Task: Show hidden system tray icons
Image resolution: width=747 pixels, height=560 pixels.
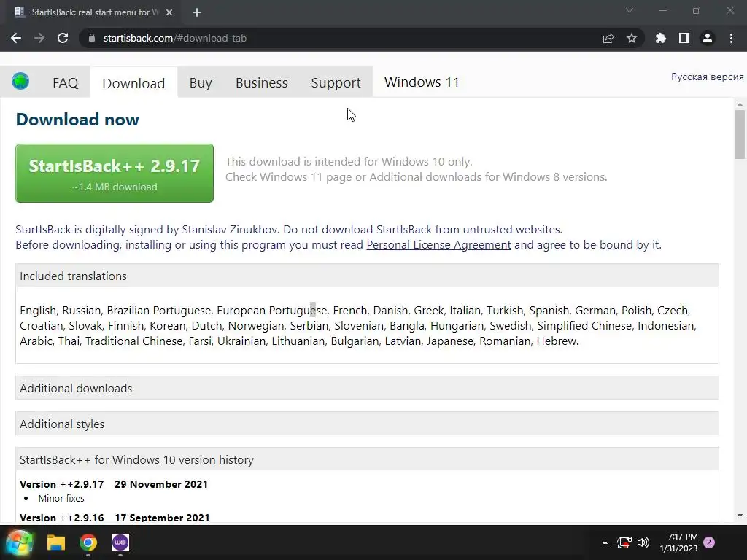Action: click(605, 542)
